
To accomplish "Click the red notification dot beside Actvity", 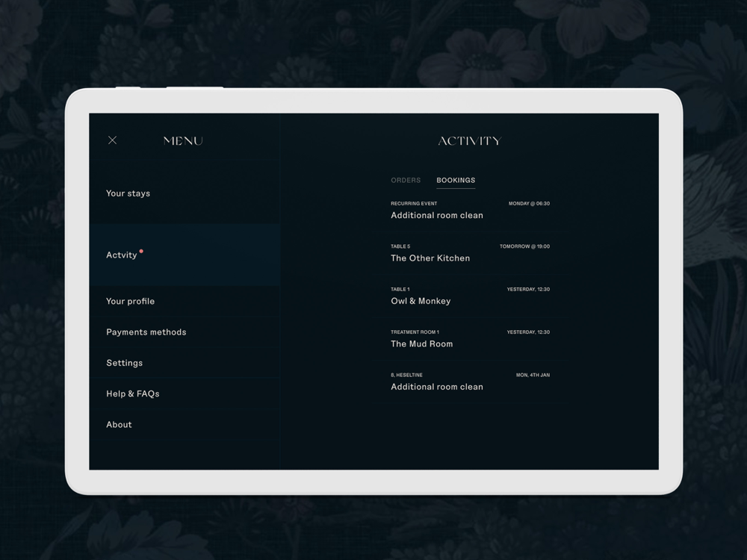I will [x=141, y=251].
